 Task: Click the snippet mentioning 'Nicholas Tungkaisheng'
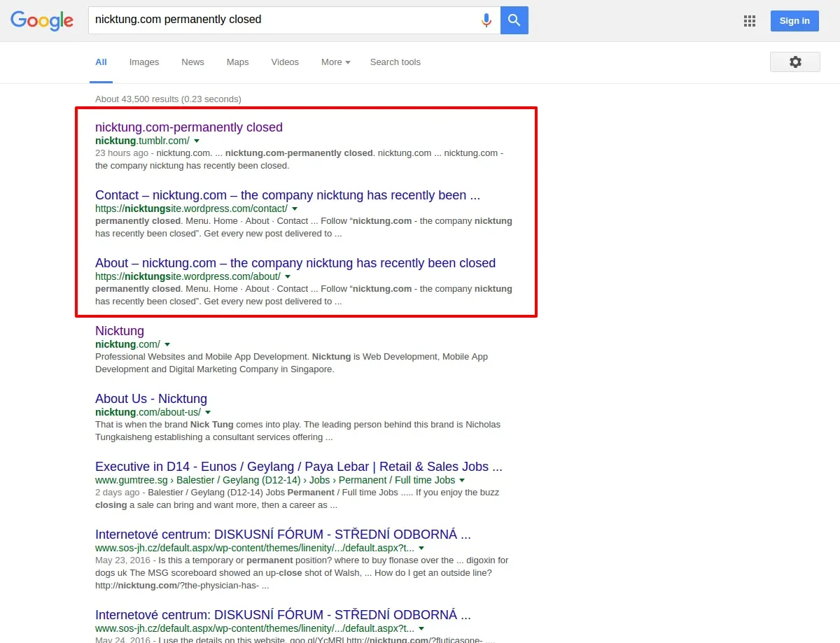(x=297, y=431)
